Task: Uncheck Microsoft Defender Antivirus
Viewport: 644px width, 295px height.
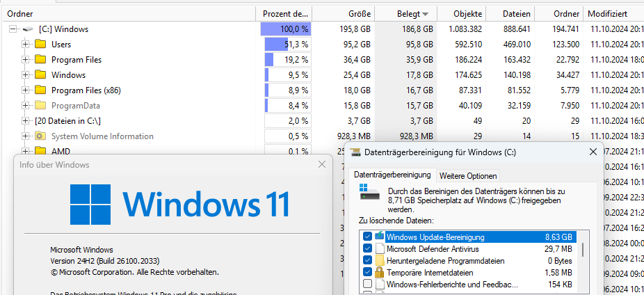Action: pyautogui.click(x=368, y=248)
